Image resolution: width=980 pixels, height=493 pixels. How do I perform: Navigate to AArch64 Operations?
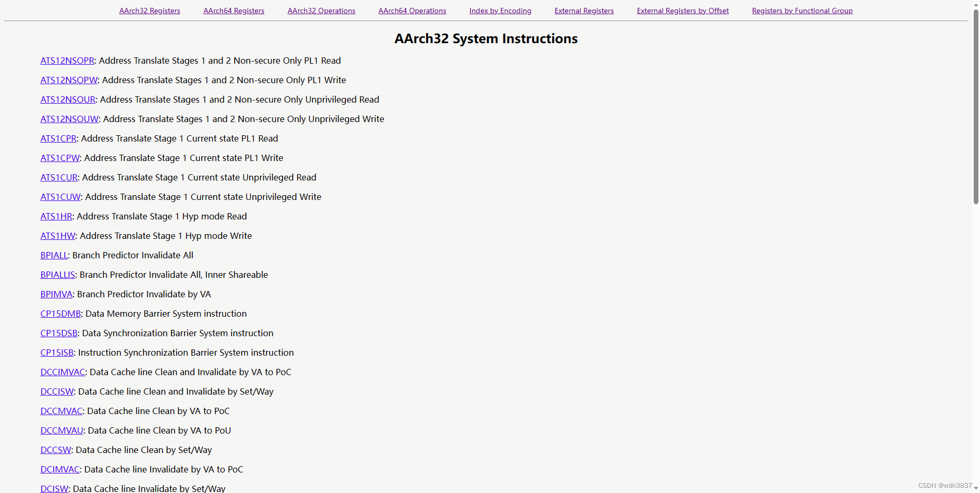412,11
